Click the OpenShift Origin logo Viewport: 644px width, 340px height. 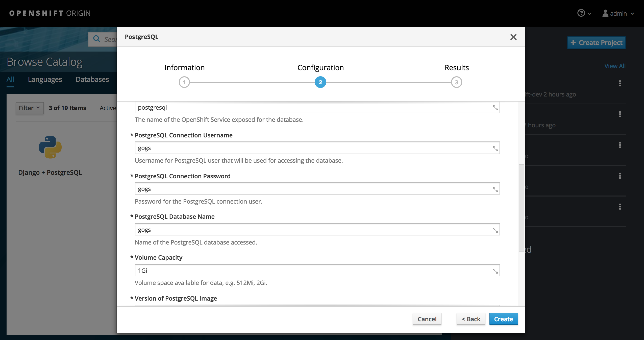pyautogui.click(x=50, y=13)
